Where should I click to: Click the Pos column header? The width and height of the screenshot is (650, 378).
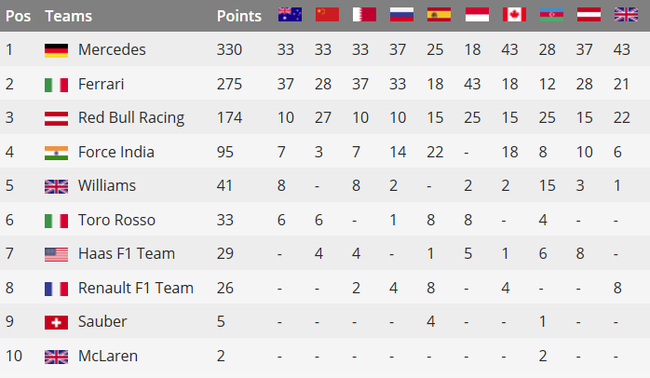pyautogui.click(x=18, y=16)
